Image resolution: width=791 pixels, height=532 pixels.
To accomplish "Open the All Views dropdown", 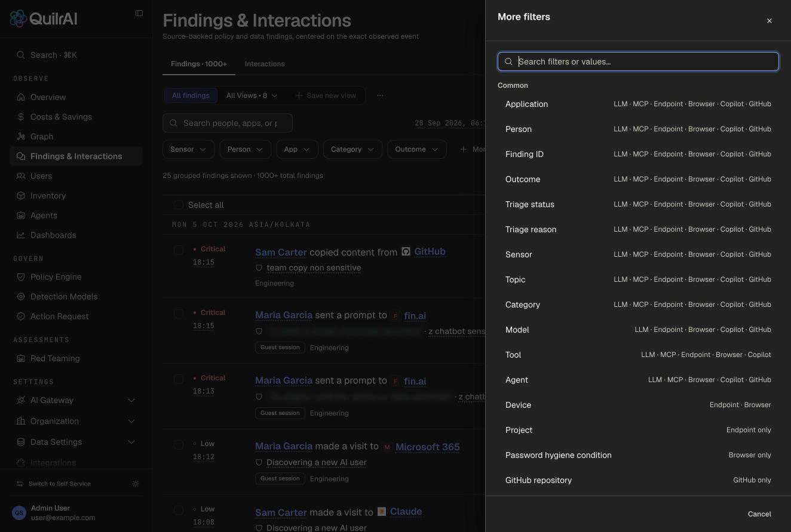I will pyautogui.click(x=252, y=96).
